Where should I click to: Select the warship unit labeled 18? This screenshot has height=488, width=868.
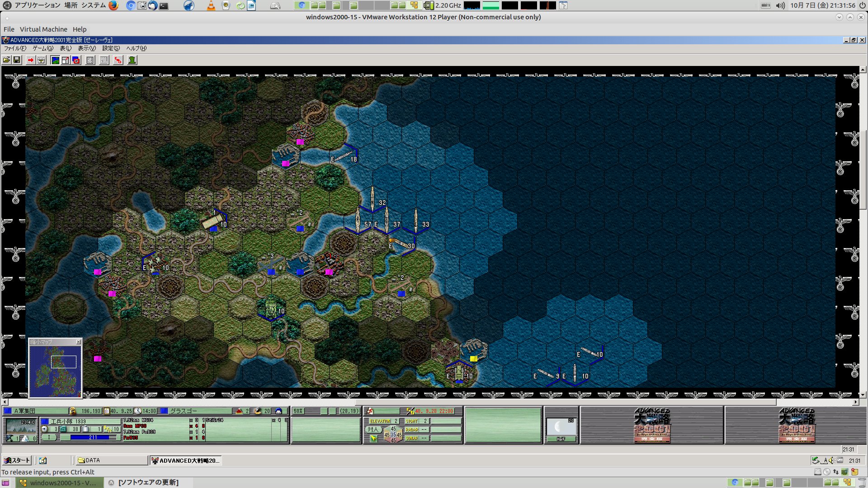[344, 156]
